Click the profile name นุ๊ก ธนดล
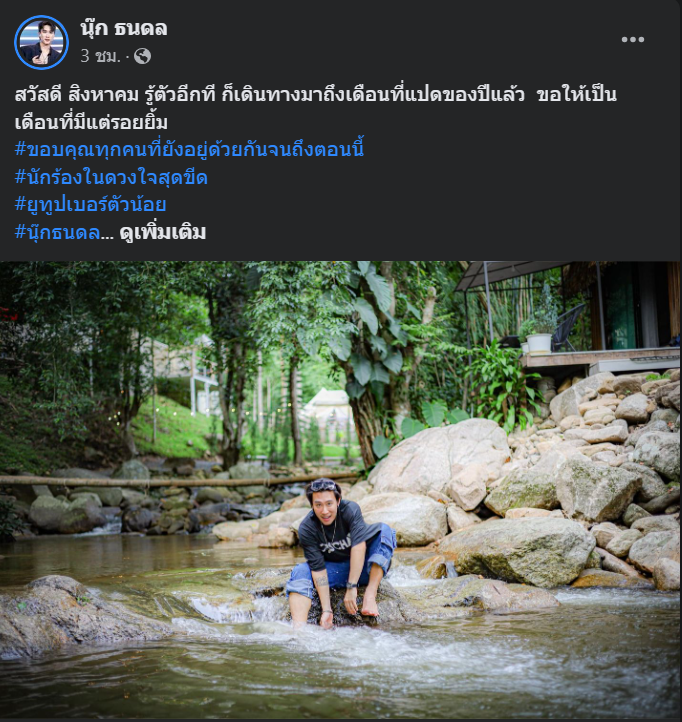This screenshot has width=682, height=722. click(124, 29)
